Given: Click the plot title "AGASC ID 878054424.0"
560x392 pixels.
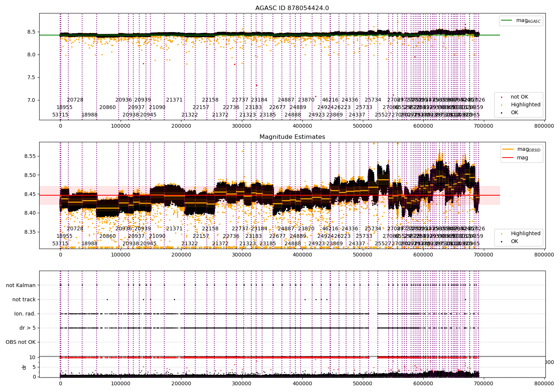Looking at the screenshot, I should pyautogui.click(x=292, y=8).
